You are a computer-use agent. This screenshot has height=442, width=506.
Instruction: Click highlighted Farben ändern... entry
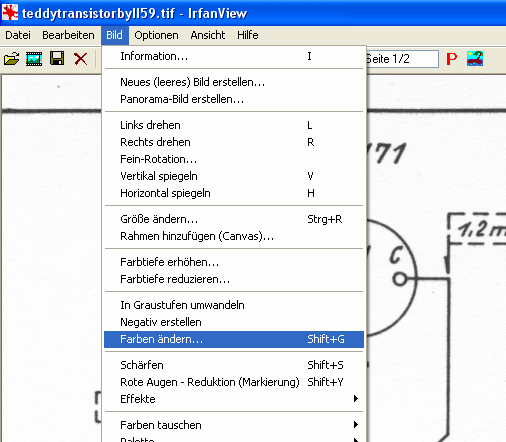(234, 339)
